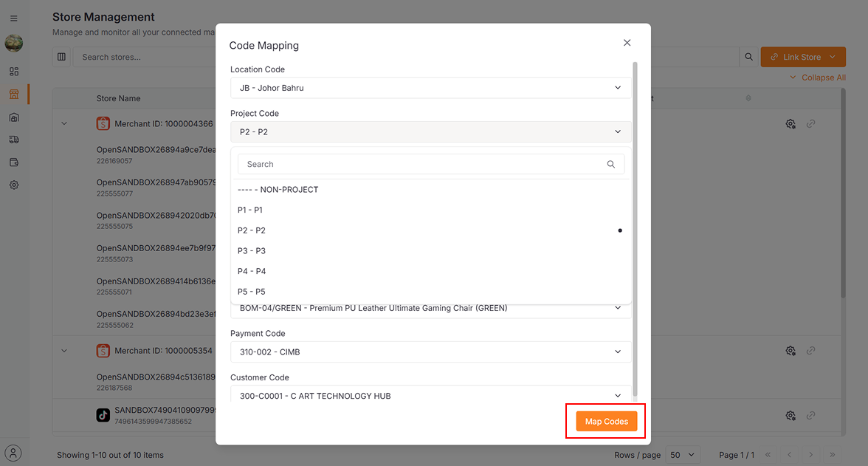Viewport: 868px width, 466px height.
Task: Click the hamburger menu icon in sidebar
Action: (x=13, y=18)
